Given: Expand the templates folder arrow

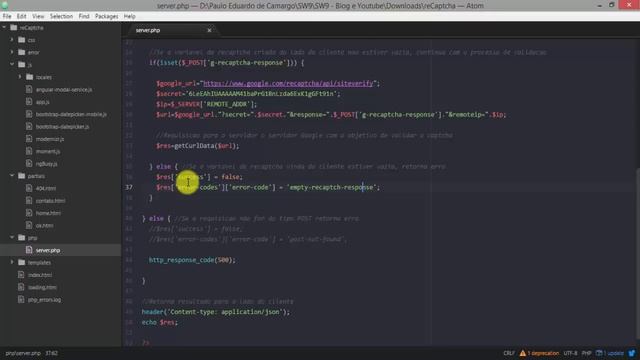Looking at the screenshot, I should (x=12, y=262).
